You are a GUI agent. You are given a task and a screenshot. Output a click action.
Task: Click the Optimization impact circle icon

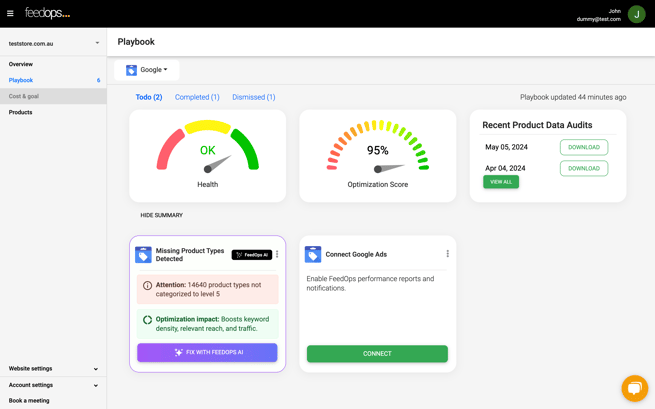(147, 320)
